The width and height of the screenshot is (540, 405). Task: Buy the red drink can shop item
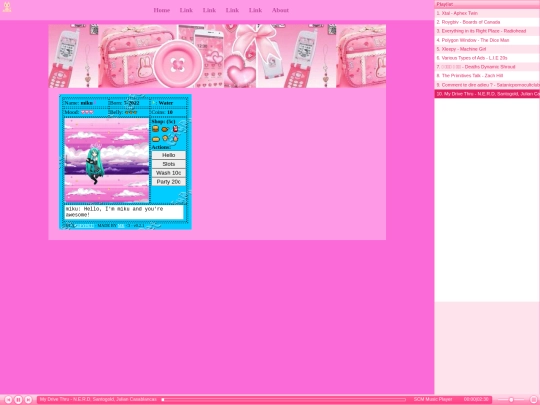175,129
